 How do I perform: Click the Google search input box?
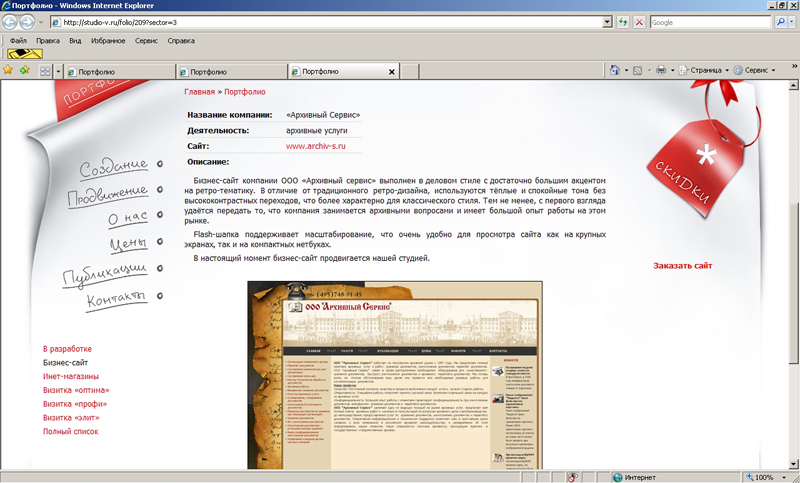[x=710, y=22]
